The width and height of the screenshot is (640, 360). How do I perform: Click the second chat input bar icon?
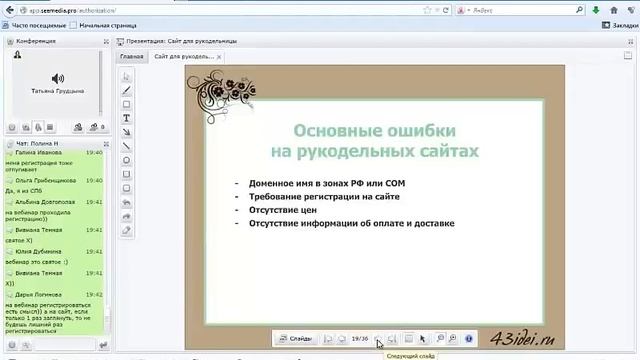(x=26, y=345)
